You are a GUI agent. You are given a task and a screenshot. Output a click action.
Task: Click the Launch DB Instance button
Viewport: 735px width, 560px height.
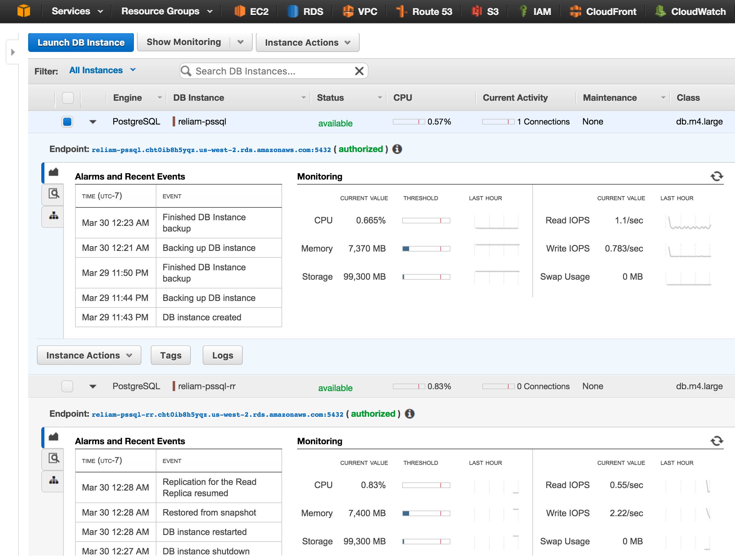[81, 42]
